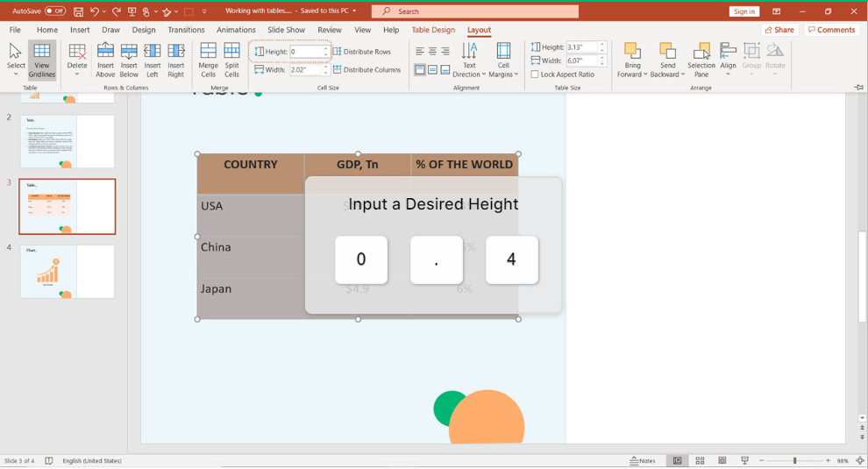Open the Selection Pane
Screen dimensions: 868x469
click(701, 60)
